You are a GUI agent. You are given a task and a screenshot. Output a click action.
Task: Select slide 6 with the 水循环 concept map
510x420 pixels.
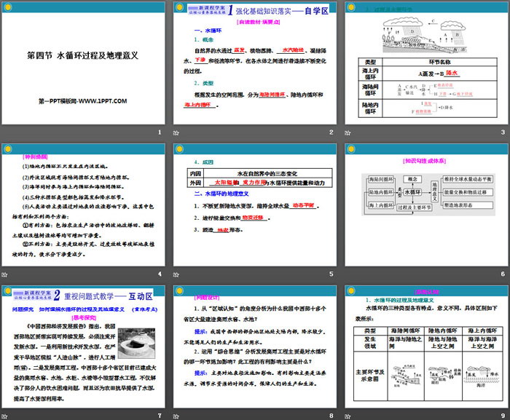(x=426, y=205)
